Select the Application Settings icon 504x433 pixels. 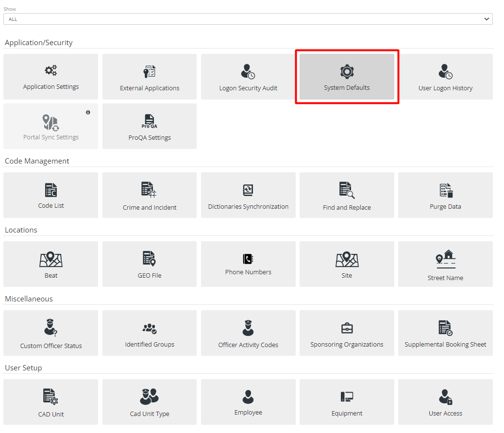pos(50,76)
